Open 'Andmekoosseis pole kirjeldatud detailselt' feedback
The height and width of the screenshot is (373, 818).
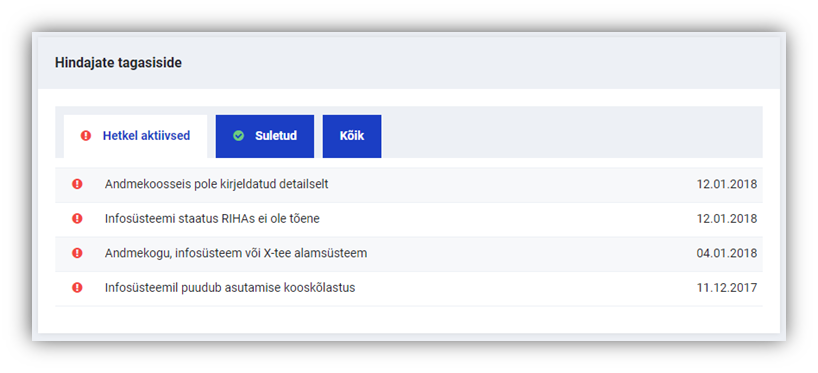coord(216,184)
